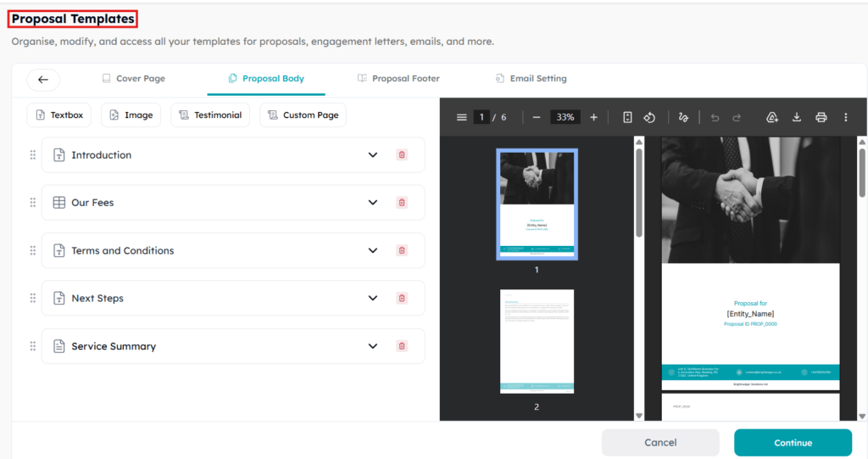Zoom out the PDF preview
Viewport: 868px width, 459px height.
click(537, 118)
